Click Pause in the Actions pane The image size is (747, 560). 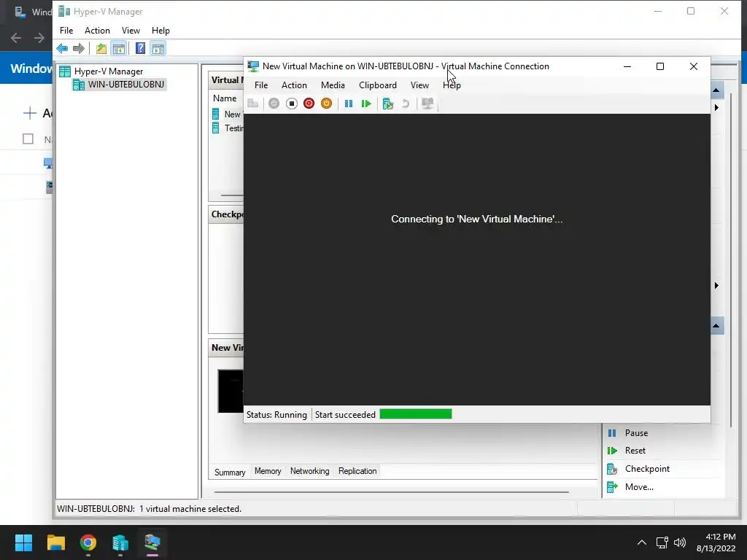pos(636,433)
